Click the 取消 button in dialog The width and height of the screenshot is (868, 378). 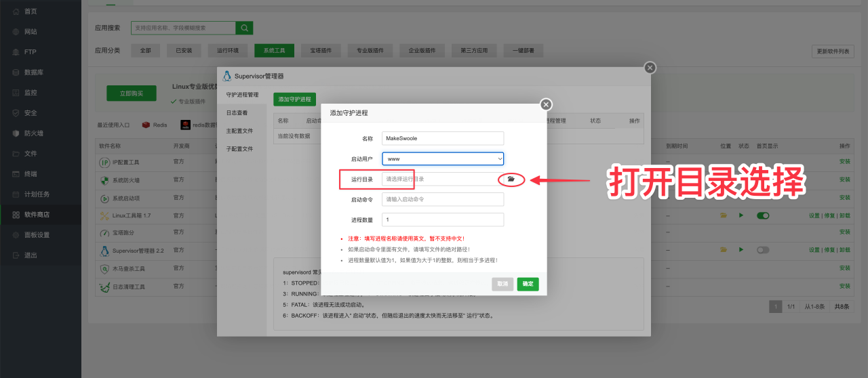point(502,285)
